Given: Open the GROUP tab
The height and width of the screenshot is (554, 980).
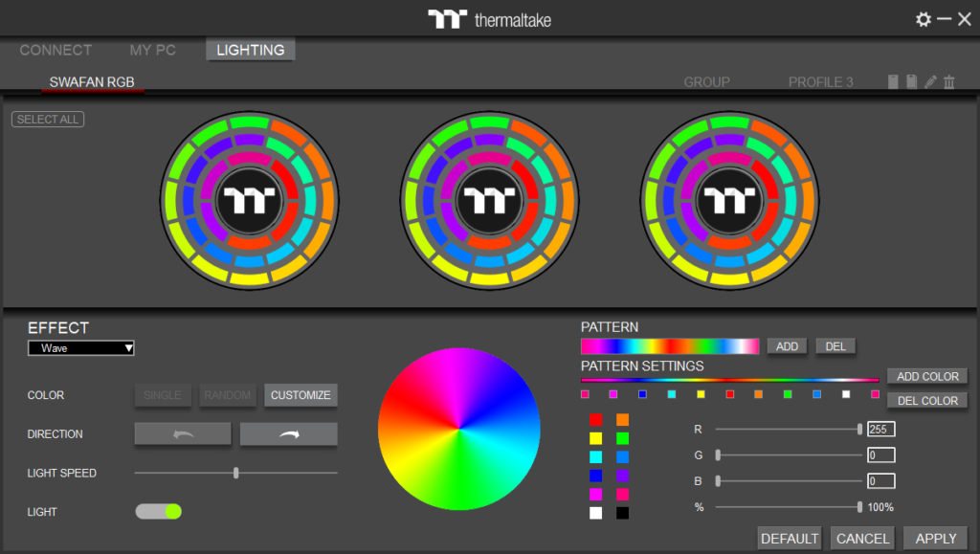Looking at the screenshot, I should pos(707,82).
